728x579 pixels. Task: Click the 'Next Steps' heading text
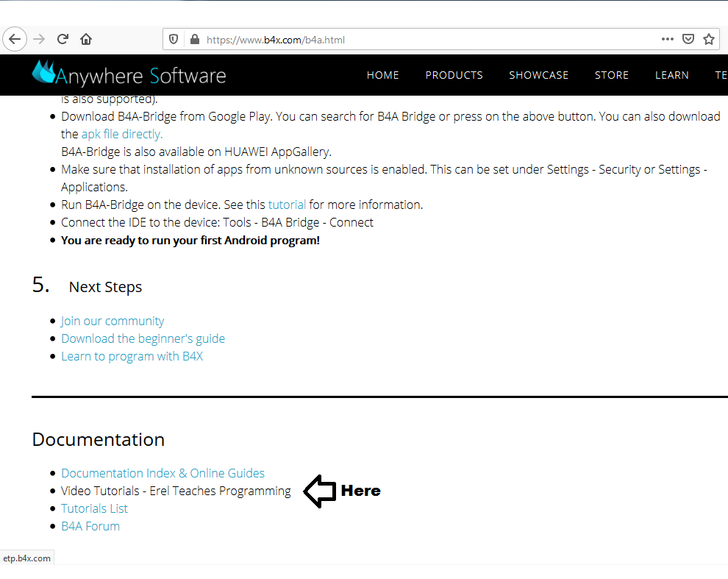tap(105, 287)
